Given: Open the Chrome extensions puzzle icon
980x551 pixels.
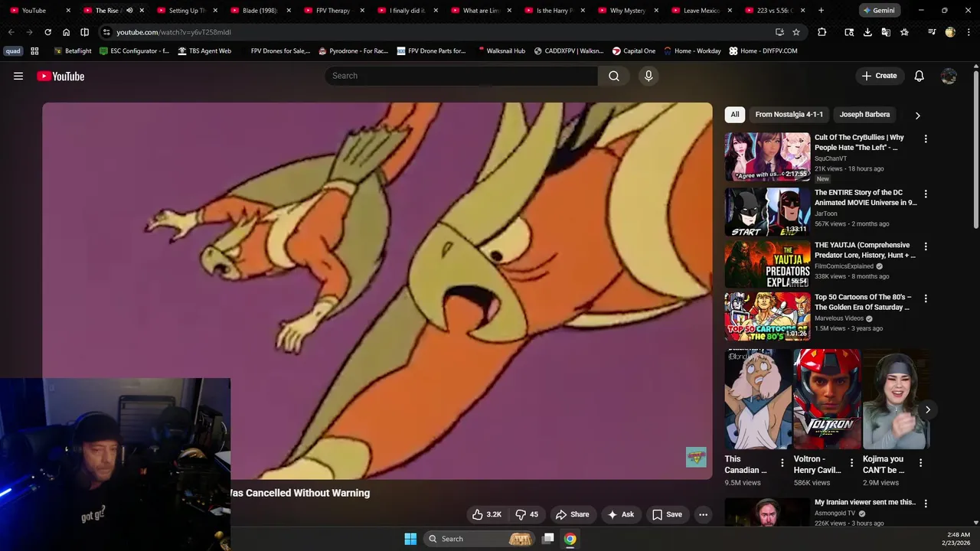Looking at the screenshot, I should tap(822, 32).
